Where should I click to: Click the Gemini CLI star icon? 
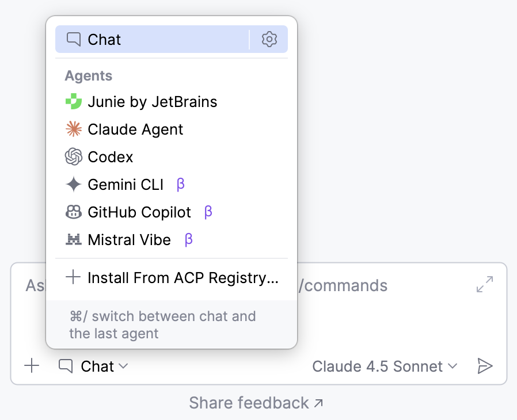coord(74,184)
